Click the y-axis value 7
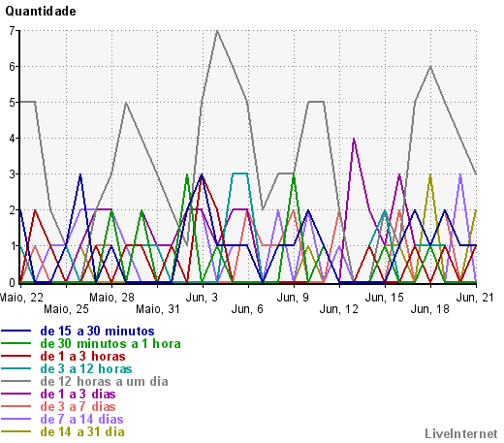 click(x=12, y=31)
